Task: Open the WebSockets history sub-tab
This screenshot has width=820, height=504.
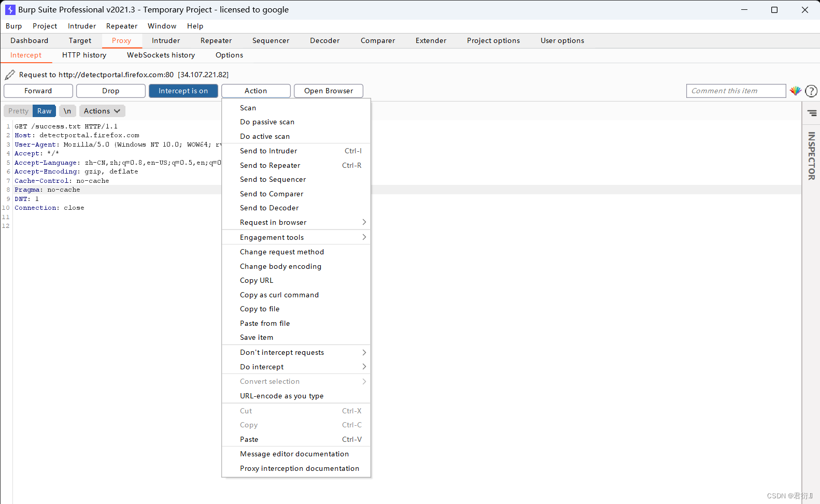Action: tap(161, 55)
